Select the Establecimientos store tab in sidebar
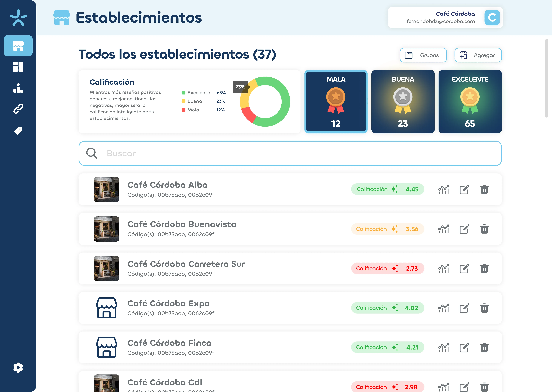 pos(18,46)
